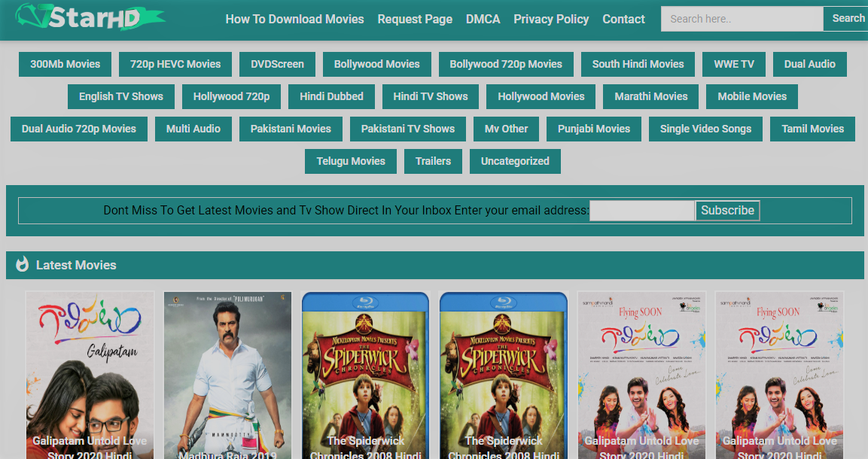
Task: Click the Subscribe button
Action: (727, 211)
